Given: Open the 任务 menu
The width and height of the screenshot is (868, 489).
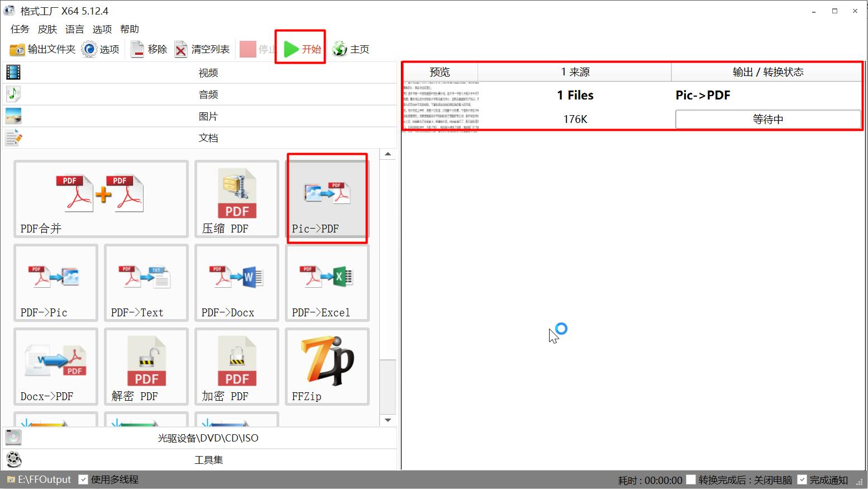Looking at the screenshot, I should (19, 29).
